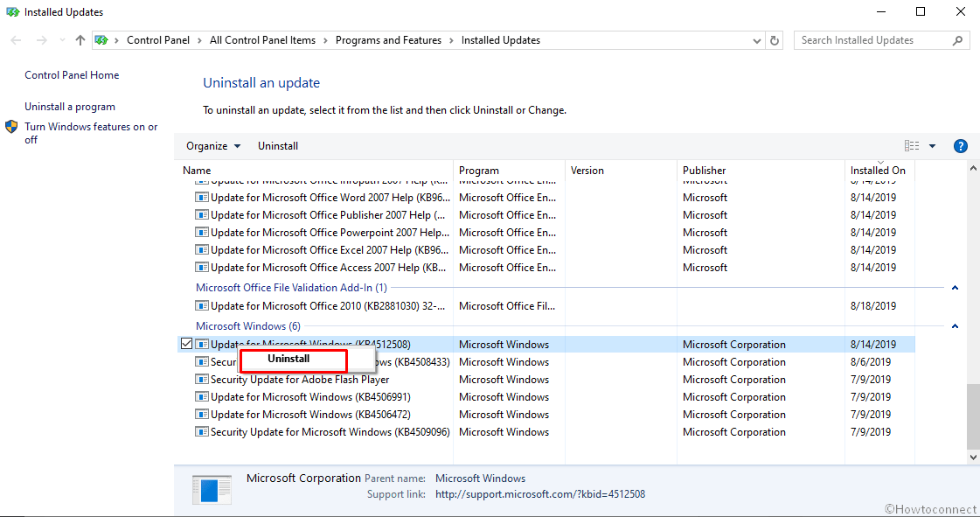Expand the address bar history dropdown
Screen dimensions: 980x517
[757, 40]
